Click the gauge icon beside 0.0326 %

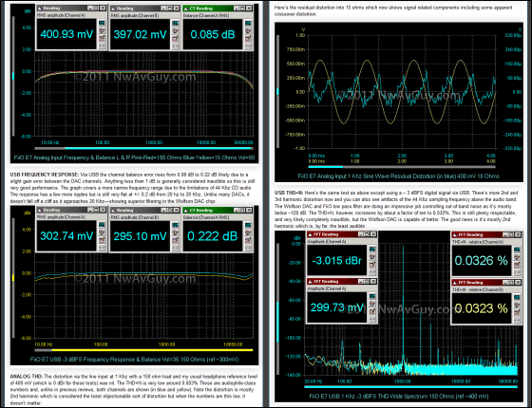[517, 257]
